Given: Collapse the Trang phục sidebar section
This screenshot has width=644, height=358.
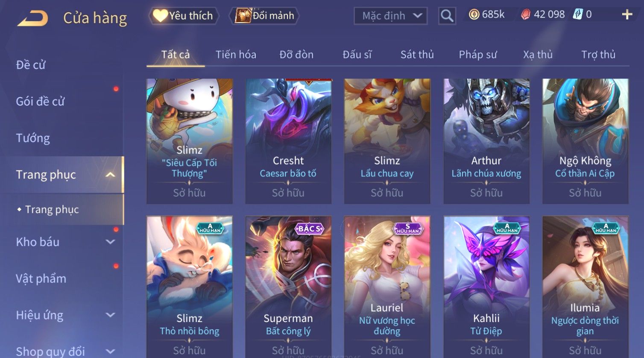Looking at the screenshot, I should [x=110, y=175].
